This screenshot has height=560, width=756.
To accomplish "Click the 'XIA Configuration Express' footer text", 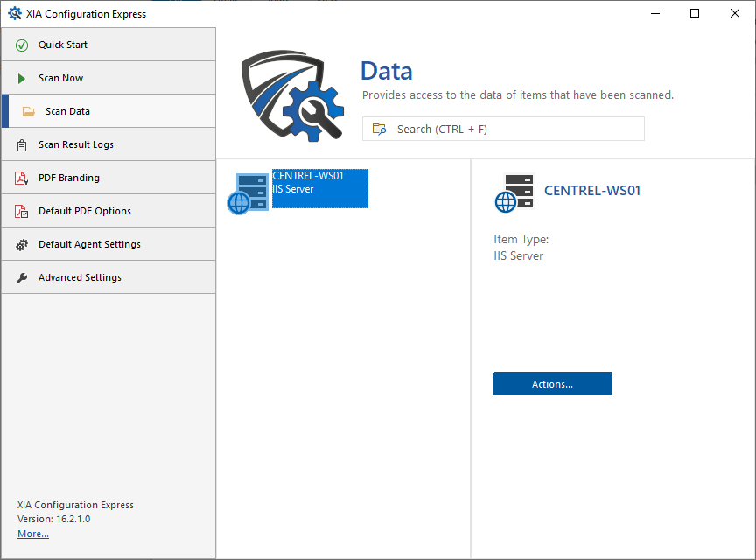I will 76,505.
